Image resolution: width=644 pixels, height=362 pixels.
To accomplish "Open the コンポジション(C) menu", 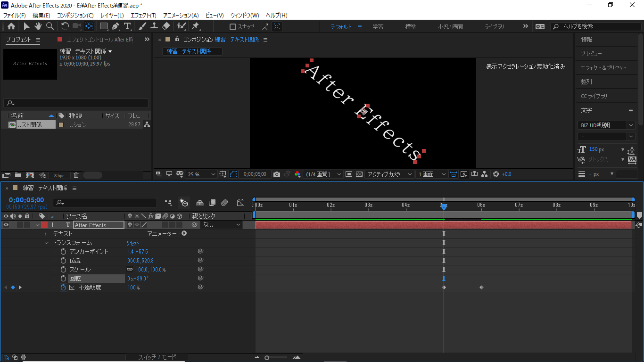I will coord(75,16).
